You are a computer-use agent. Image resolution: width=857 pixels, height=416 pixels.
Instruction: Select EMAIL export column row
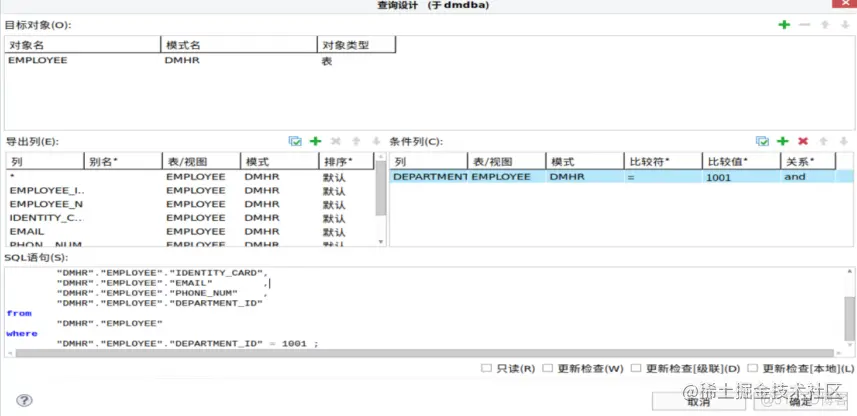pyautogui.click(x=190, y=232)
